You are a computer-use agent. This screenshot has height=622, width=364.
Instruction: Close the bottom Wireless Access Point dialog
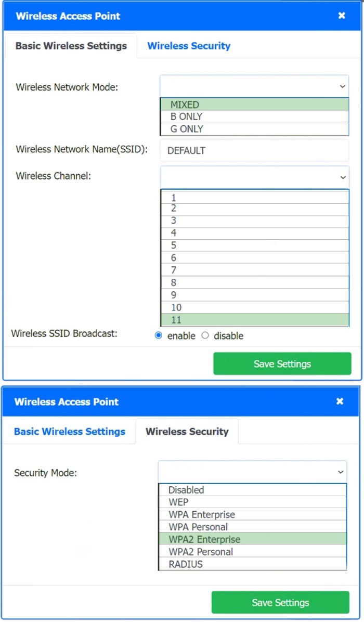click(x=340, y=401)
